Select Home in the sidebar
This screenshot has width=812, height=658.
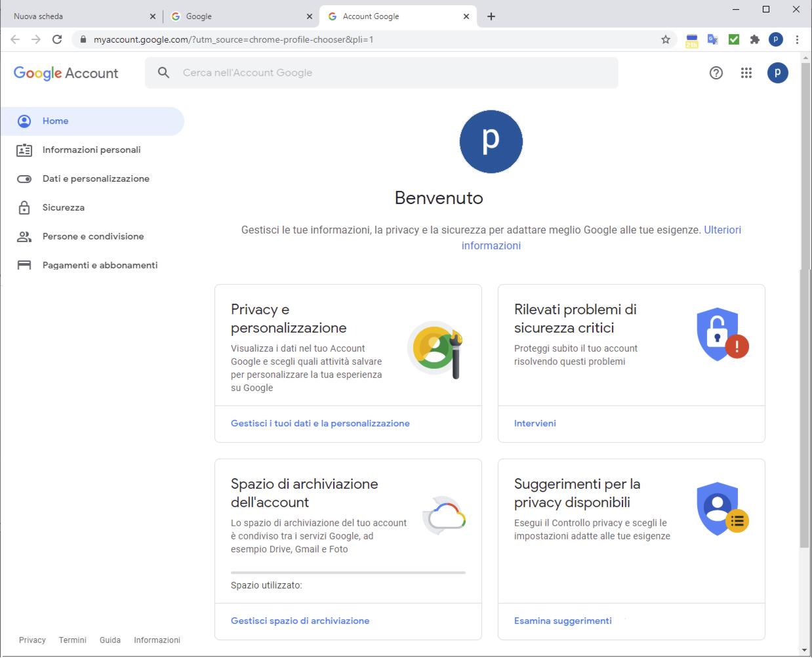[92, 121]
